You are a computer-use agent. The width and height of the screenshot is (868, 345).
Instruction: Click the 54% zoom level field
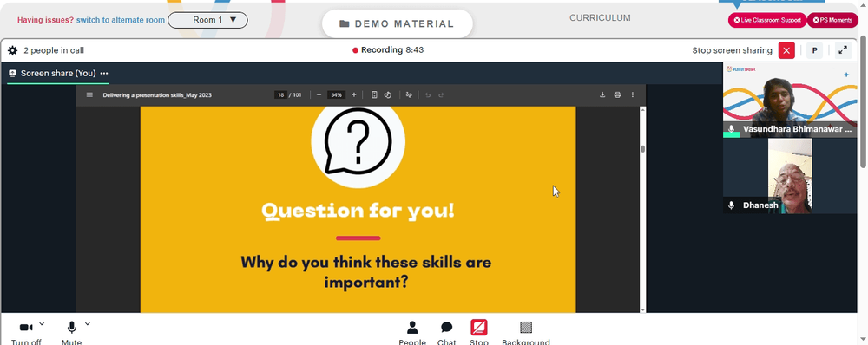pyautogui.click(x=336, y=95)
